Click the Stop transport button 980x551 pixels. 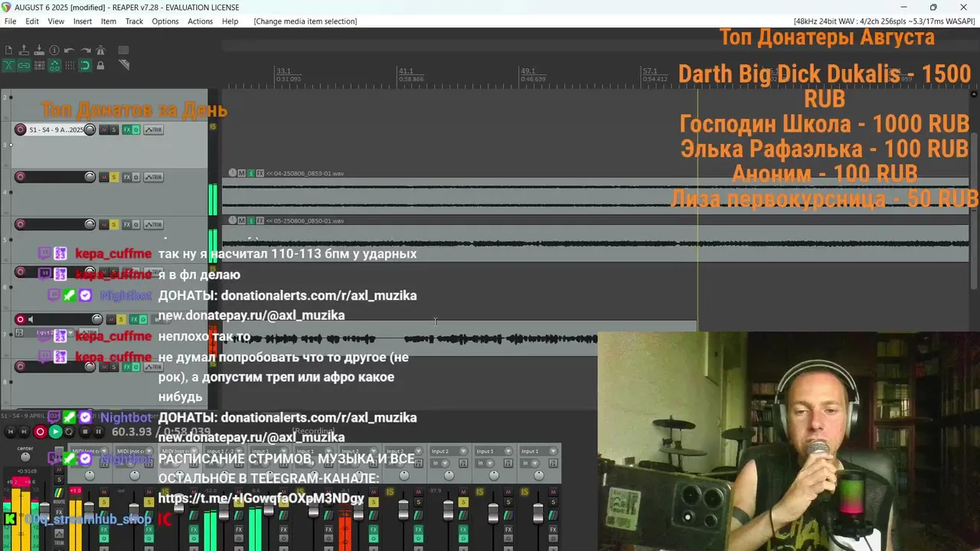(86, 432)
